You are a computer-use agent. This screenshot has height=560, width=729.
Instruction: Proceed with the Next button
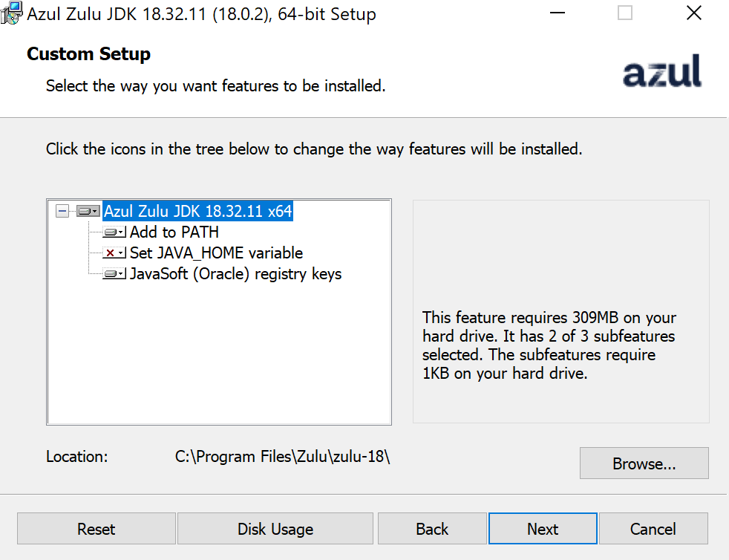[x=542, y=529]
